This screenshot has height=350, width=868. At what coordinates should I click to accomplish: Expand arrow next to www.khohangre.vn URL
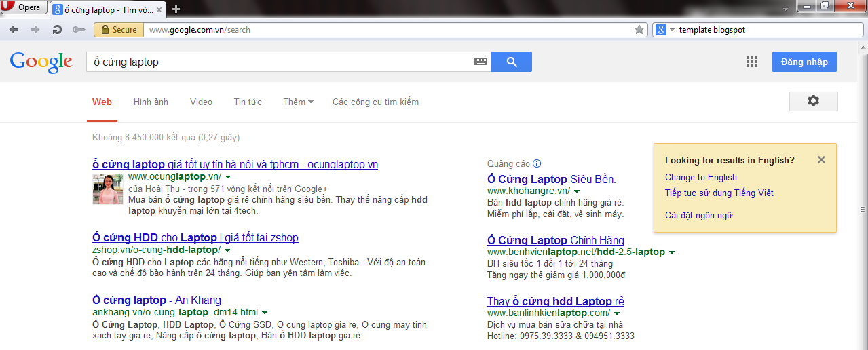[x=576, y=192]
